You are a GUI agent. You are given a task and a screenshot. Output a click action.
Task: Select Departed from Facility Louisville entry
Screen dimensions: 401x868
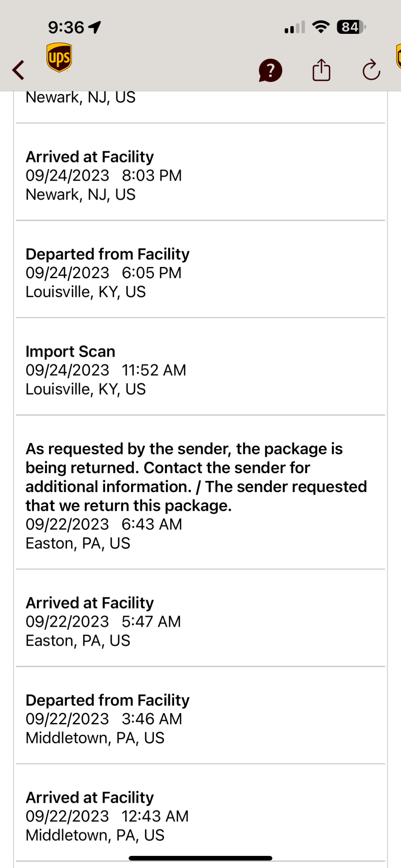click(x=201, y=269)
